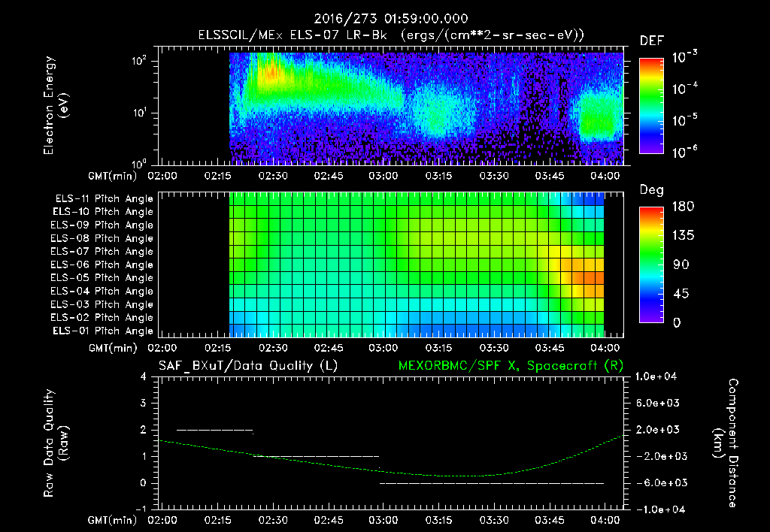Click 02:15 time label under the data quality panel
770x532 pixels.
click(217, 520)
